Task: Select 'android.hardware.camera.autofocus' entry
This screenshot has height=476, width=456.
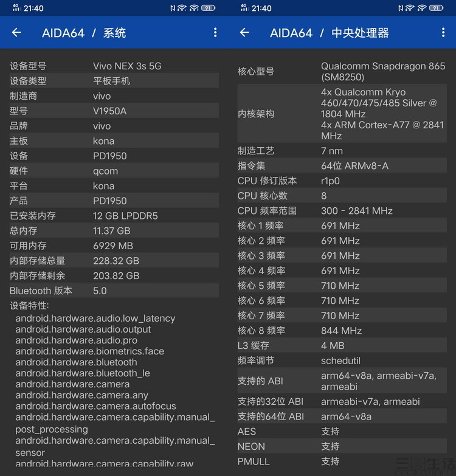Action: [95, 406]
